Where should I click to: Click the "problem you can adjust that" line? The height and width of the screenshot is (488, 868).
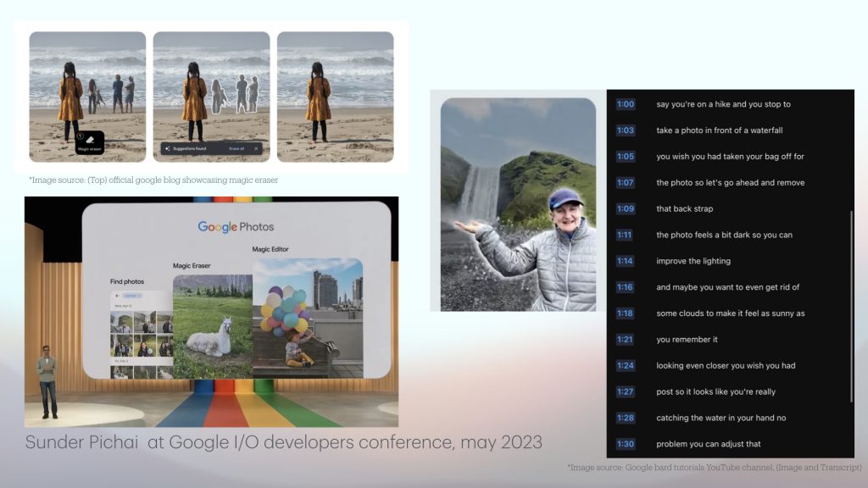709,444
